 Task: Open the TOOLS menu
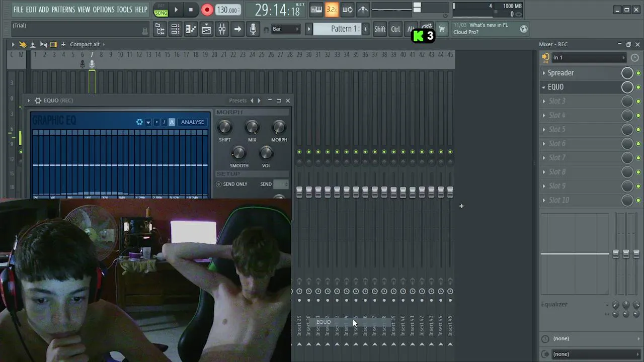click(125, 10)
